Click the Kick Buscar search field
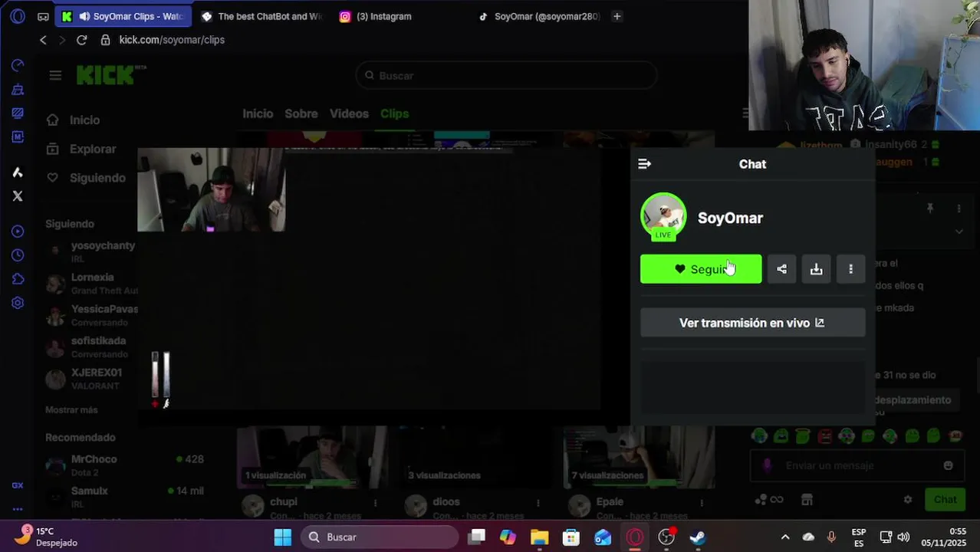980x552 pixels. point(506,75)
